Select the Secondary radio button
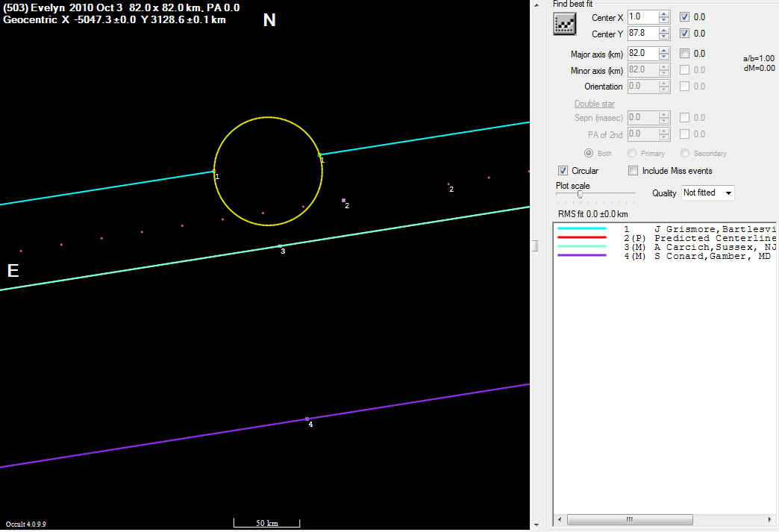Viewport: 779px width, 532px height. [x=685, y=153]
